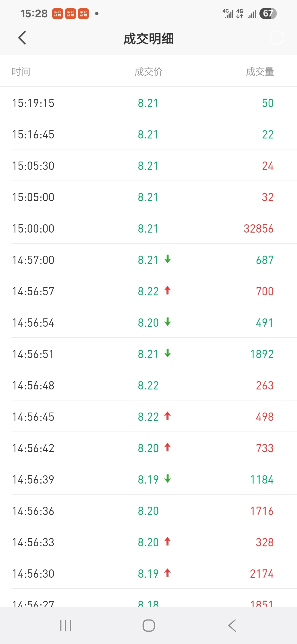Tap the 成交明细 page title
Screen dimensions: 297x644
[x=148, y=39]
